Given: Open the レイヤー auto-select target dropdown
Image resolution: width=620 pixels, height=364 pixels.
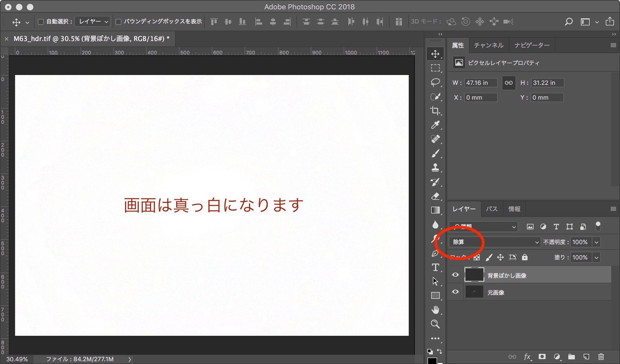Looking at the screenshot, I should pos(93,22).
